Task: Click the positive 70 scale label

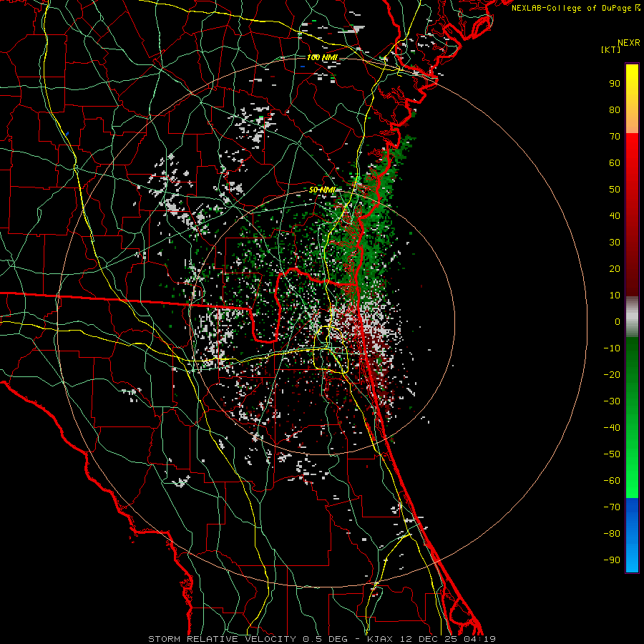Action: click(615, 137)
